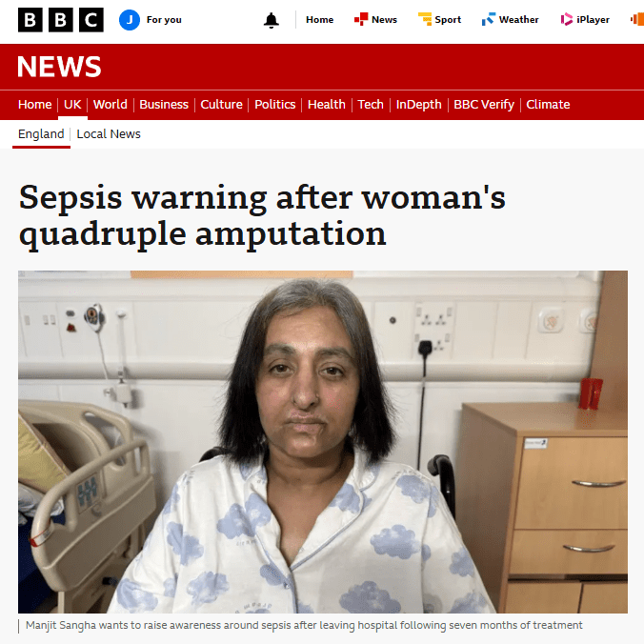Open the Local News sub-tab
This screenshot has height=644, width=644.
(x=109, y=134)
